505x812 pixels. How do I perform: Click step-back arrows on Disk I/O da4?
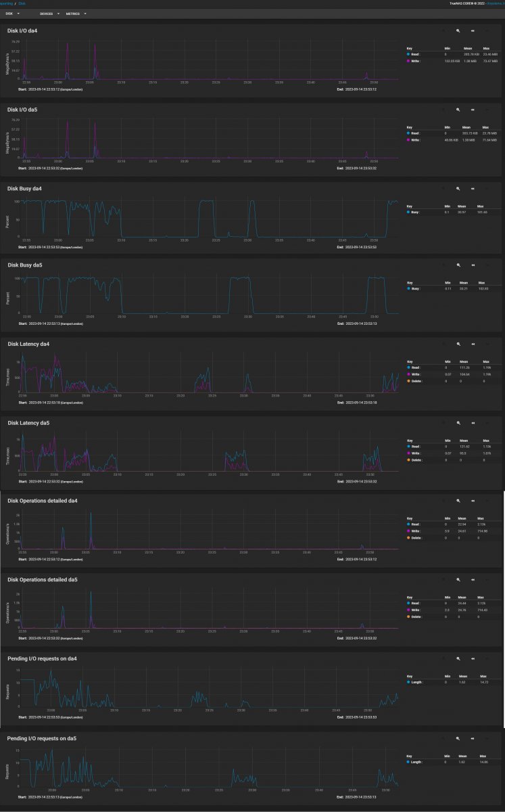pyautogui.click(x=473, y=30)
